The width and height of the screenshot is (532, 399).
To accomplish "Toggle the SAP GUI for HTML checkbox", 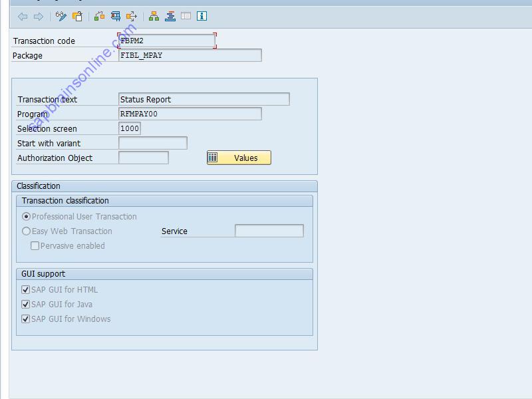I will pos(25,289).
